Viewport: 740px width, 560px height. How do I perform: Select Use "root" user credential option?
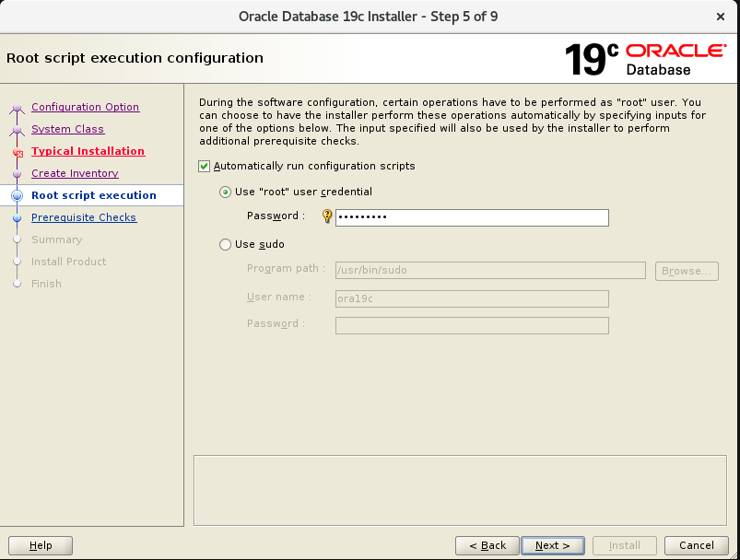(x=225, y=192)
